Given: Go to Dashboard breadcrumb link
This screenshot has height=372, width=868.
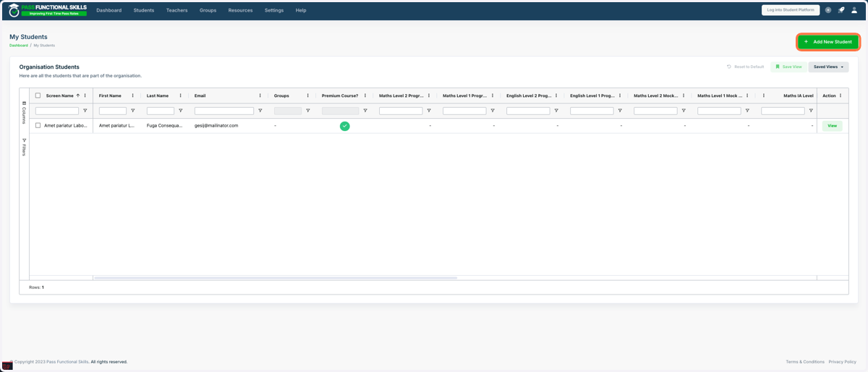Looking at the screenshot, I should (x=19, y=46).
